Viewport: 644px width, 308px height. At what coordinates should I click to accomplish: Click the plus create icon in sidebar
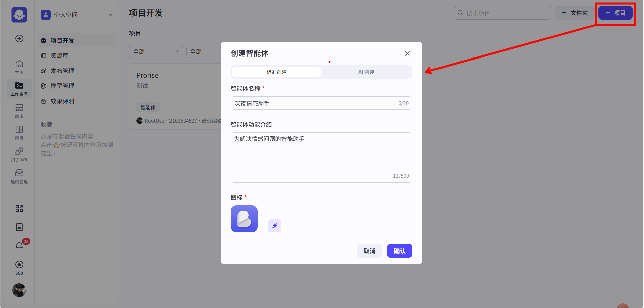[x=19, y=38]
